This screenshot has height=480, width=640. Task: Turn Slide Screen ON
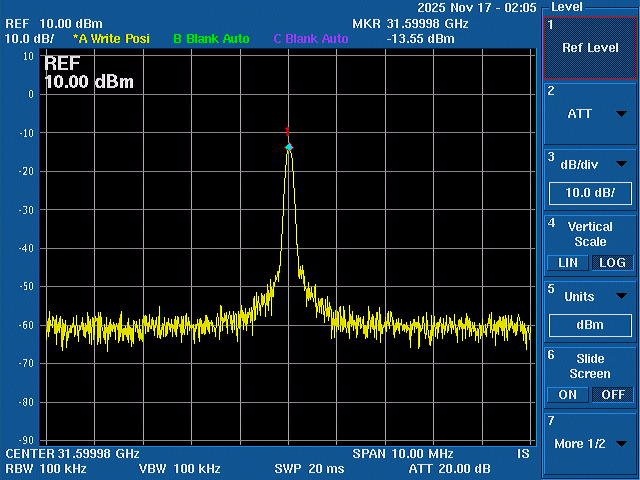click(x=567, y=395)
